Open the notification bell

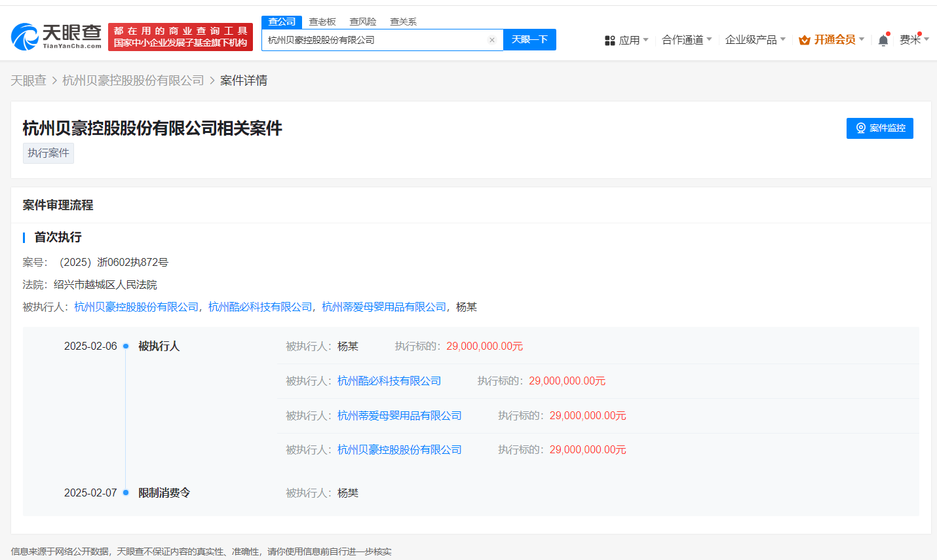pyautogui.click(x=883, y=41)
